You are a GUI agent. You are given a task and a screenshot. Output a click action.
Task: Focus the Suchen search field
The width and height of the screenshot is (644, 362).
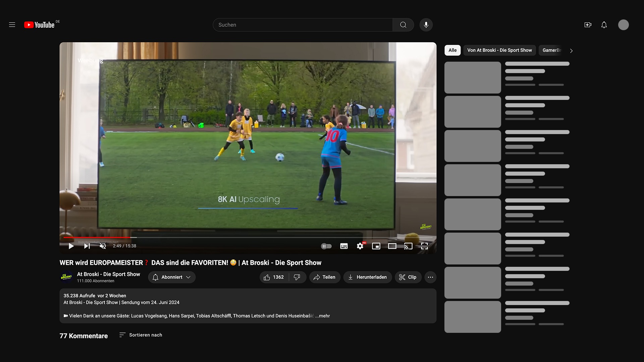pyautogui.click(x=303, y=25)
